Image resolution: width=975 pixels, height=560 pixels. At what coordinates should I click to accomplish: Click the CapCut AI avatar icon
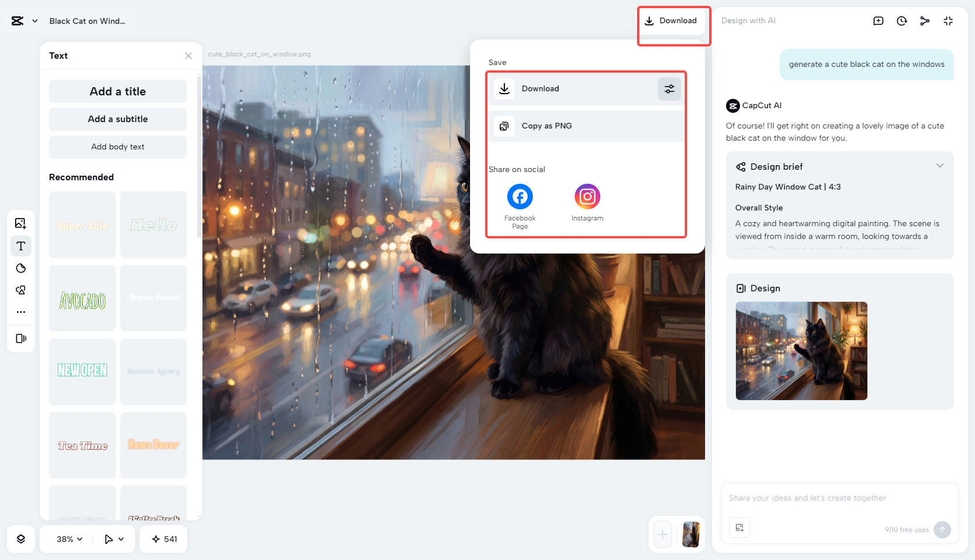733,106
